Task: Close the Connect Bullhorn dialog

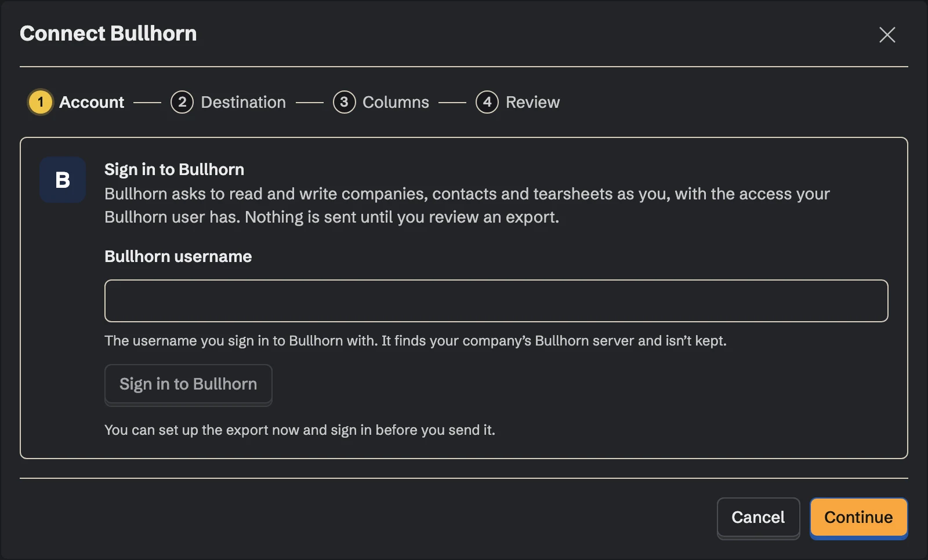Action: point(887,35)
